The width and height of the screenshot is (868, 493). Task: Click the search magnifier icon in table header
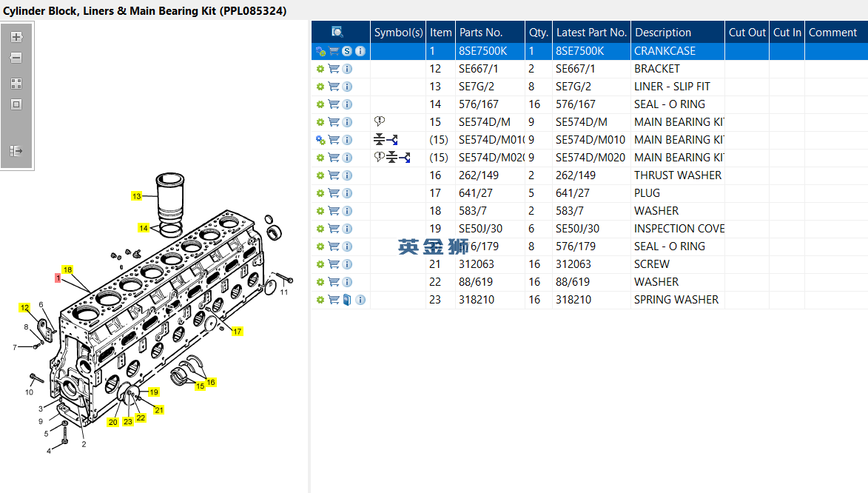(337, 32)
